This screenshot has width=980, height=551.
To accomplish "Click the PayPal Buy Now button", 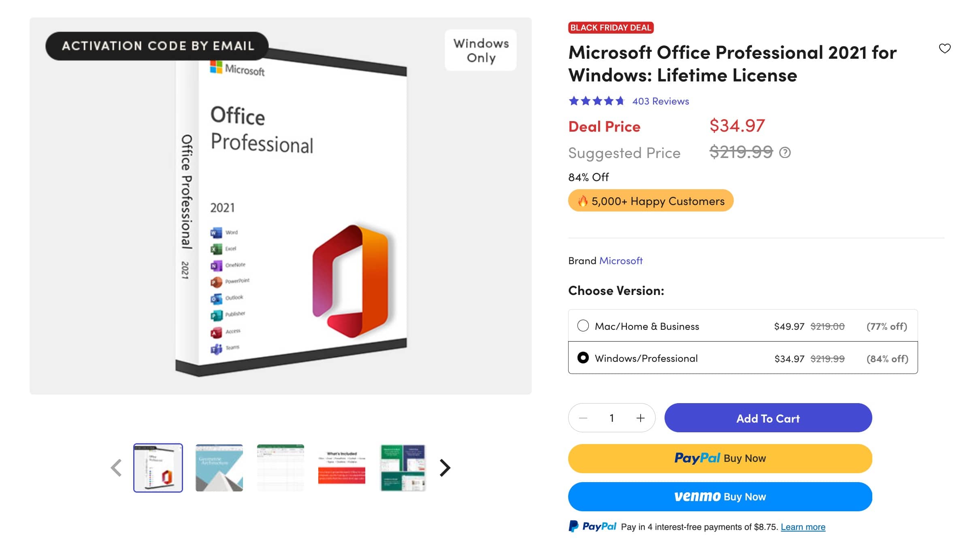I will [x=720, y=458].
